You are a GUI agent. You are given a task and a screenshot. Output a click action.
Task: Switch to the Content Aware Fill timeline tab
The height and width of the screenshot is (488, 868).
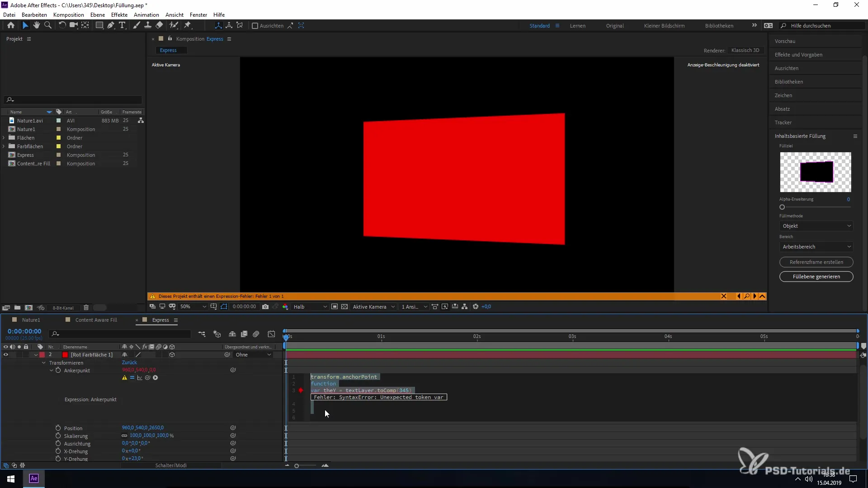(x=96, y=320)
